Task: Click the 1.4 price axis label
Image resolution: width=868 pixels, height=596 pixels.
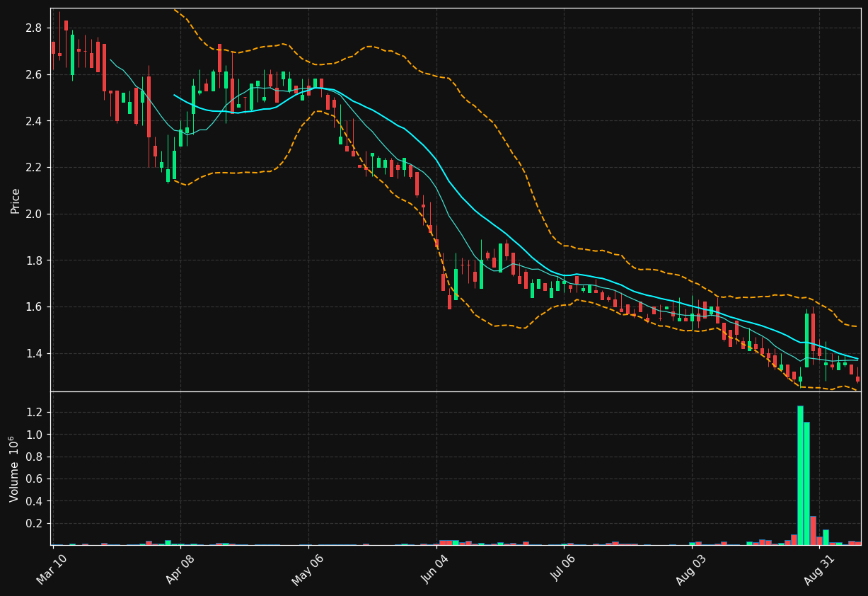Action: (33, 353)
